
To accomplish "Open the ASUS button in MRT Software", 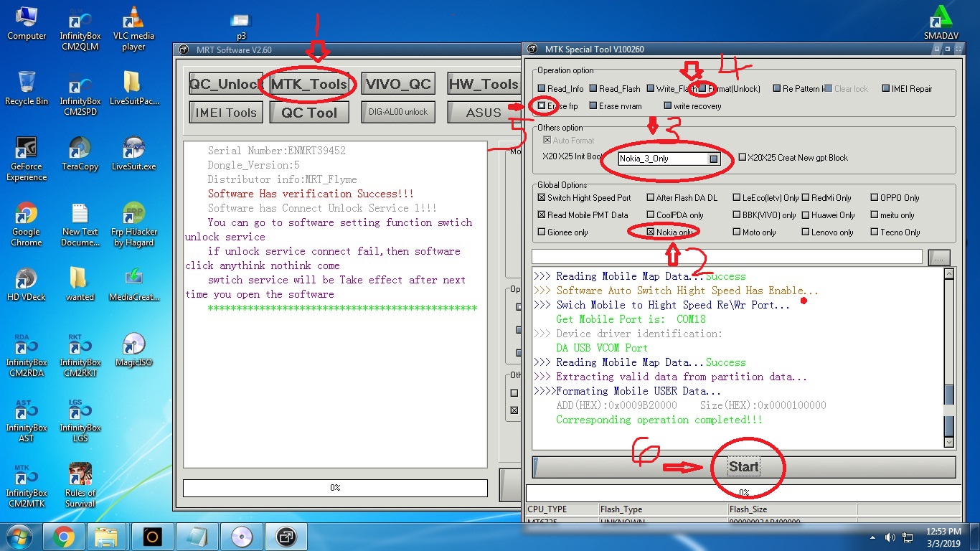I will [484, 112].
